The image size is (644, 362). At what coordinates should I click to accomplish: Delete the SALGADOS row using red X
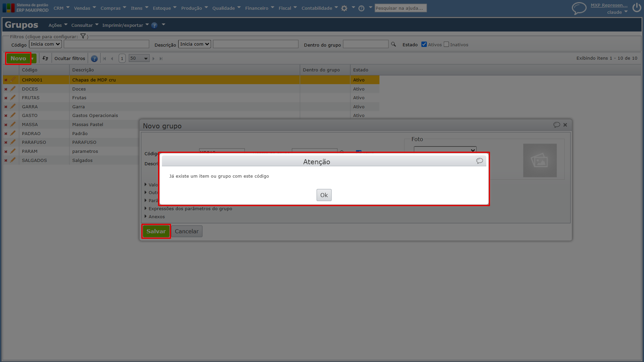[x=6, y=161]
